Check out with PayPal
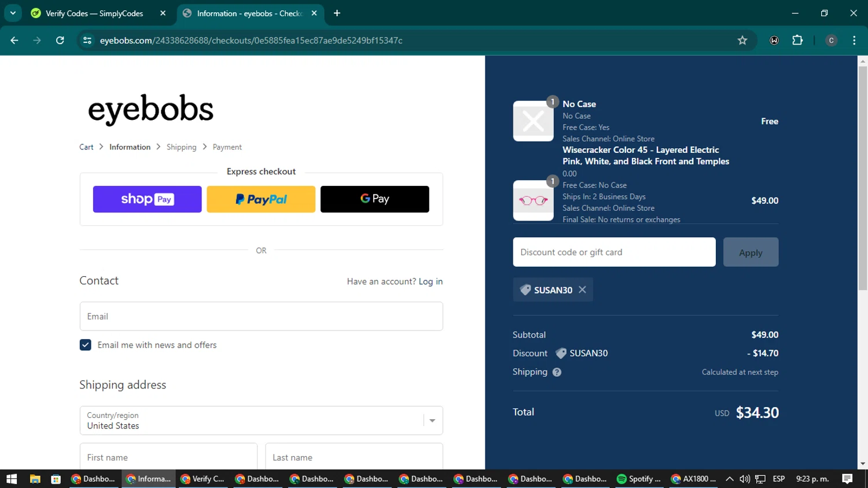Screen dimensions: 868x488 click(261, 199)
